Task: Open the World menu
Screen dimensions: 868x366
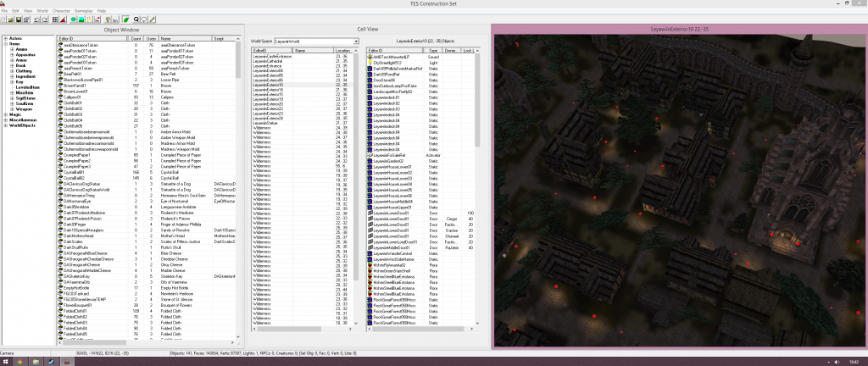Action: coord(42,10)
